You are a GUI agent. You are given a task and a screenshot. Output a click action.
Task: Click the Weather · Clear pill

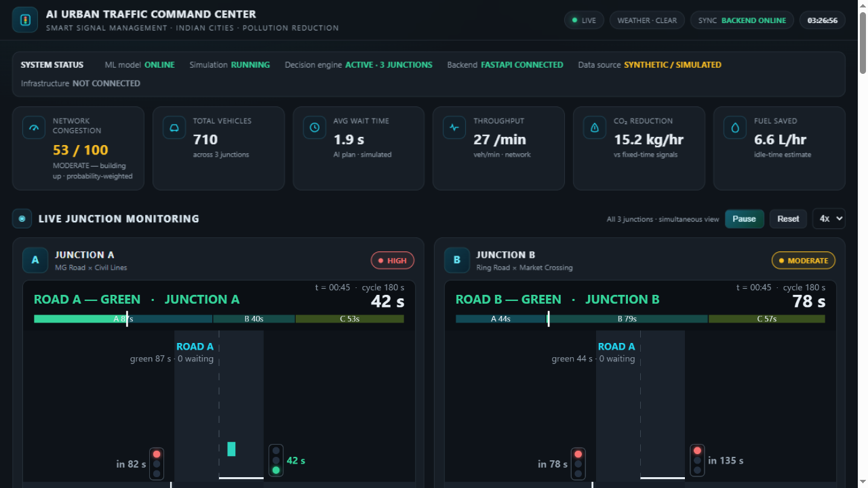tap(647, 20)
